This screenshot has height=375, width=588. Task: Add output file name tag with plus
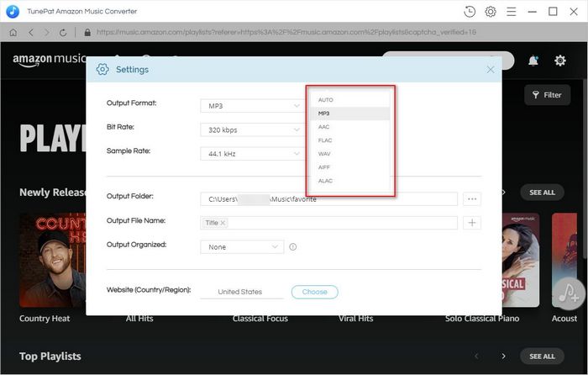point(472,223)
